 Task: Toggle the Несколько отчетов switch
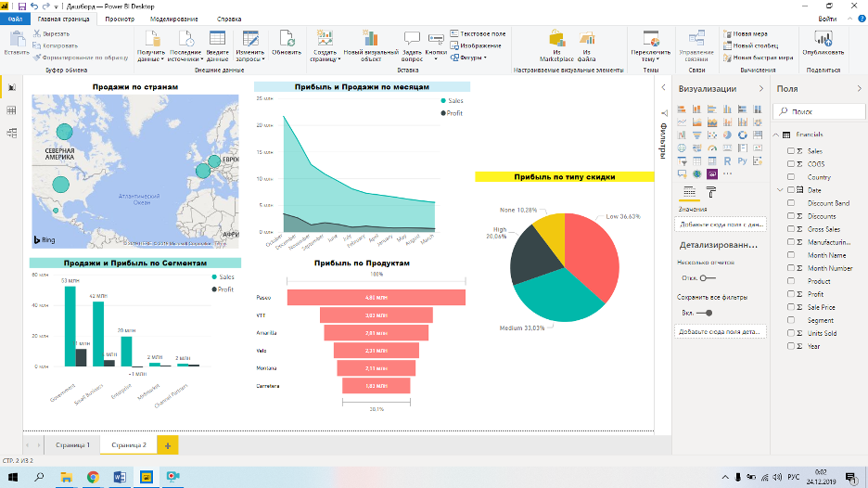point(708,278)
